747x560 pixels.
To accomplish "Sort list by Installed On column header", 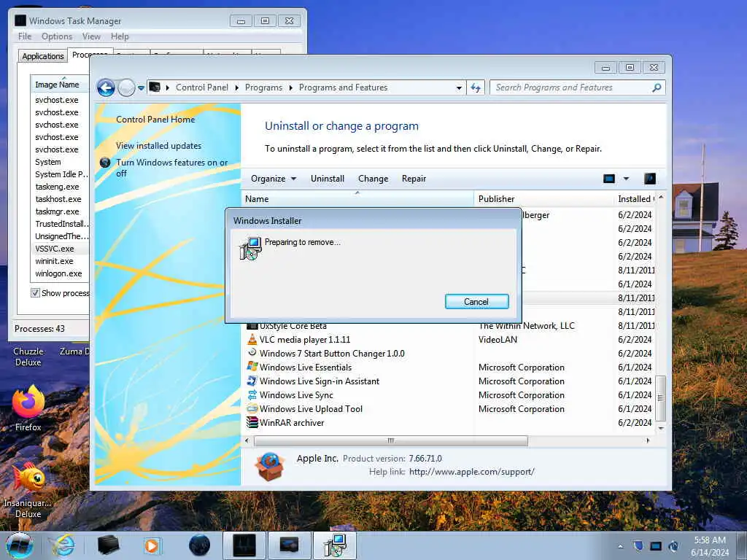I will [x=635, y=198].
